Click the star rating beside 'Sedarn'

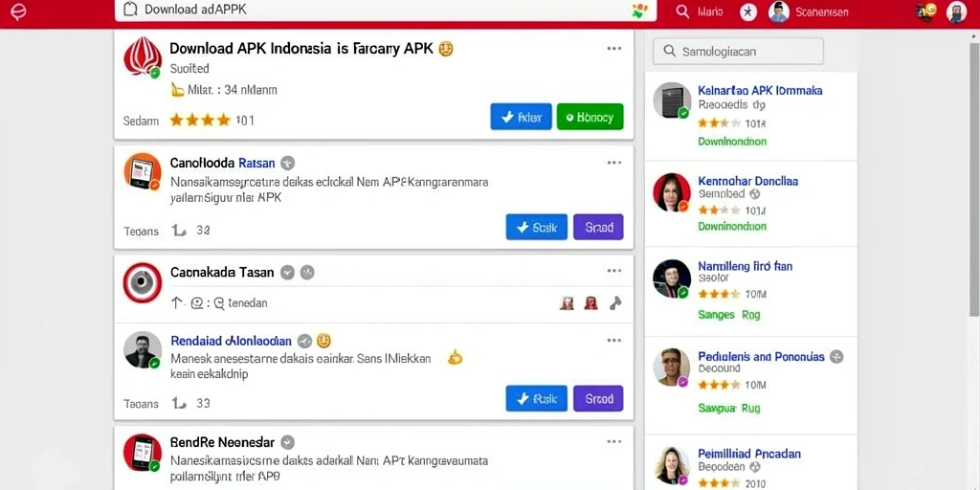click(201, 120)
